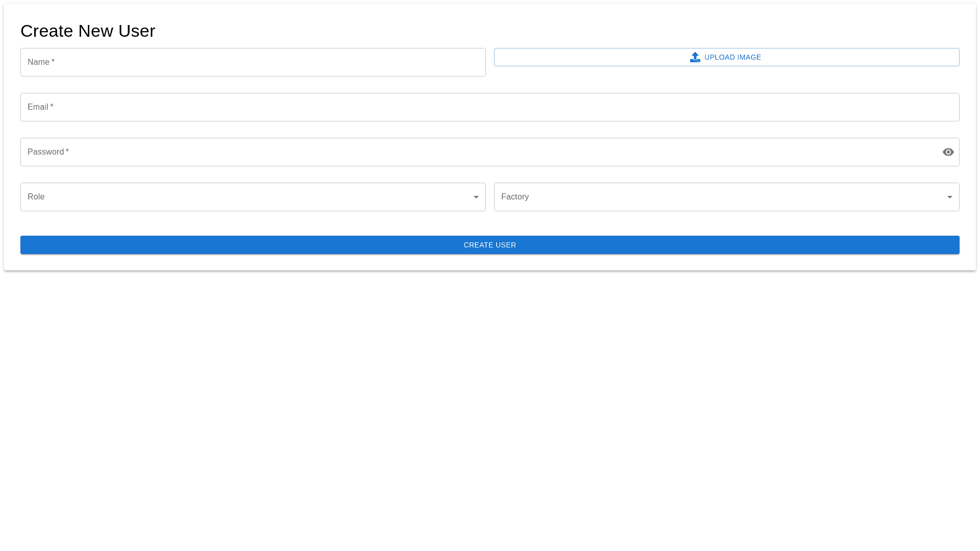Screen dimensions: 980x551
Task: Click the 'Role' label text
Action: pyautogui.click(x=36, y=197)
